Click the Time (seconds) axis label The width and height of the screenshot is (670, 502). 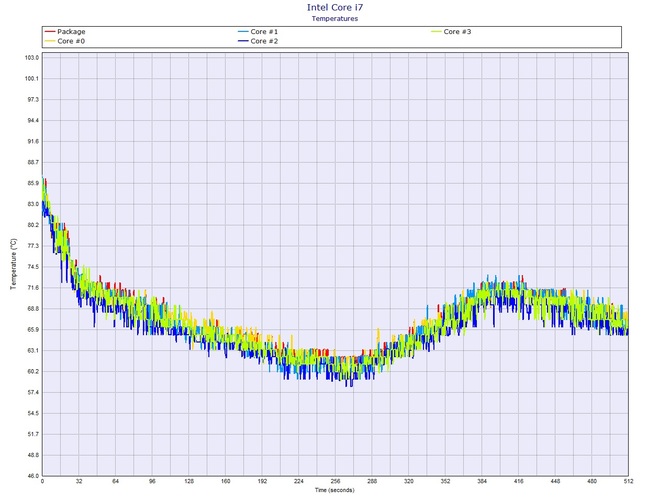(x=335, y=490)
